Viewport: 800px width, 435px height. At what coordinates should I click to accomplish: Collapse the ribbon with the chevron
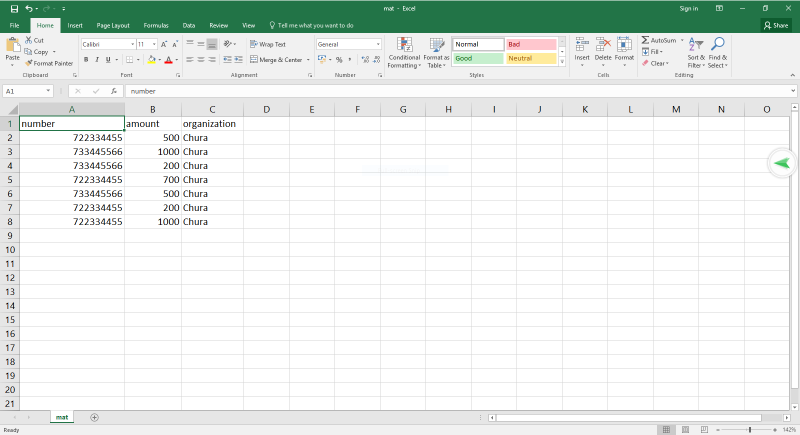click(x=792, y=75)
